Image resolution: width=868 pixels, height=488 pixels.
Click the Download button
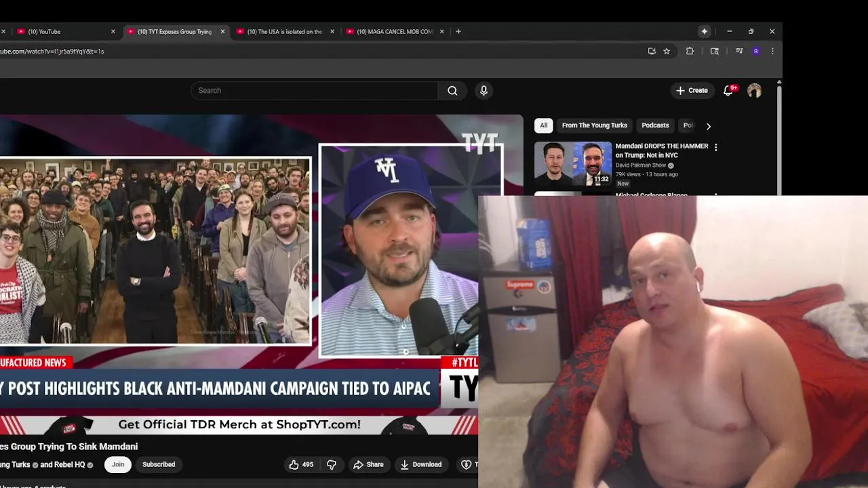click(x=421, y=464)
